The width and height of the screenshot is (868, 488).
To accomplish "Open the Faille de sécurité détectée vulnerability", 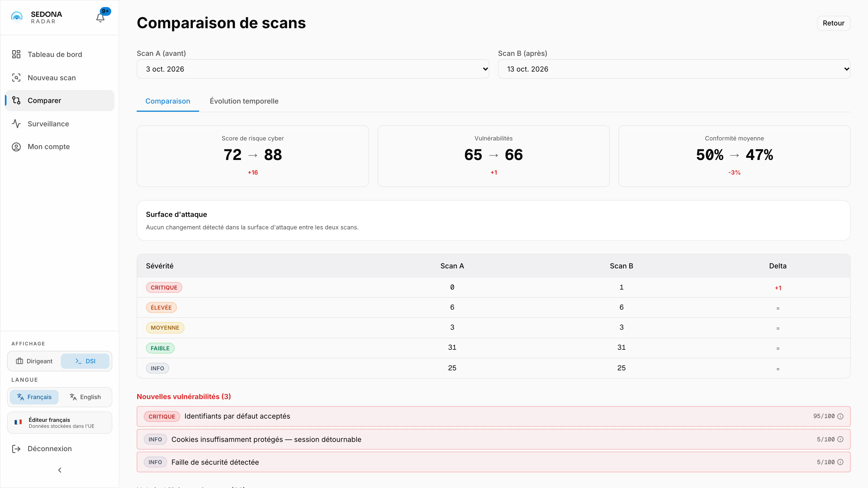I will tap(493, 462).
